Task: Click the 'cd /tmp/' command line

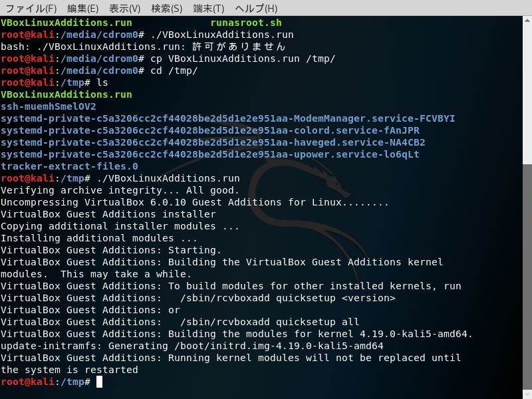Action: 174,70
